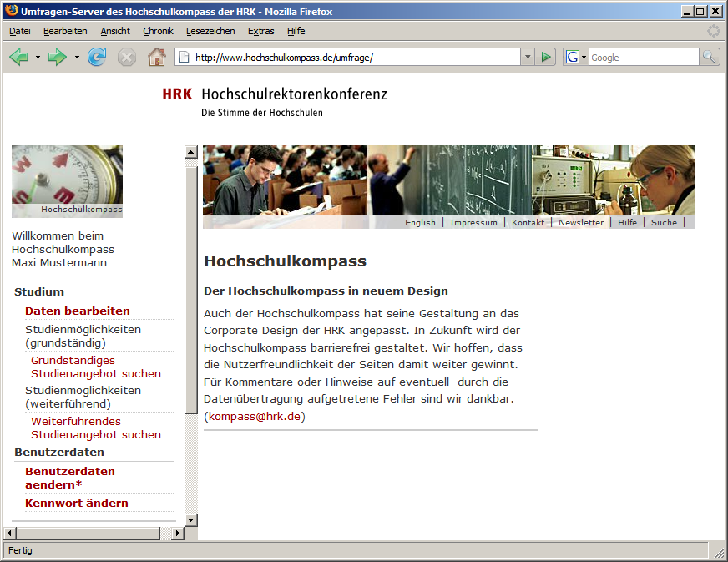Viewport: 728px width, 562px height.
Task: Click the greyed-out Stop loading icon
Action: click(127, 58)
